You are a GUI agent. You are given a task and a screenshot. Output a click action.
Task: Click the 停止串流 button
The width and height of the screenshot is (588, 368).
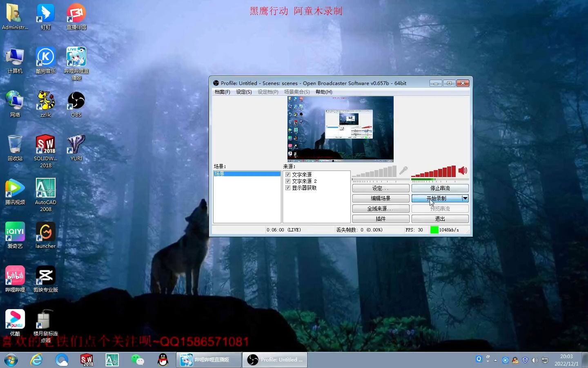point(440,188)
